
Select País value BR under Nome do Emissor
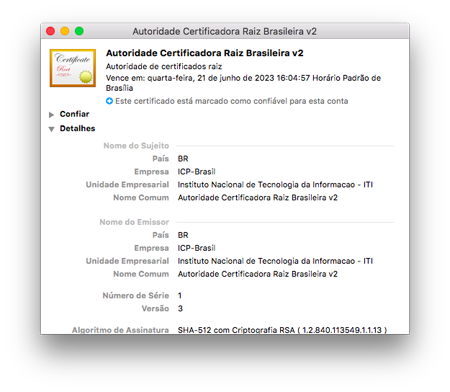183,235
